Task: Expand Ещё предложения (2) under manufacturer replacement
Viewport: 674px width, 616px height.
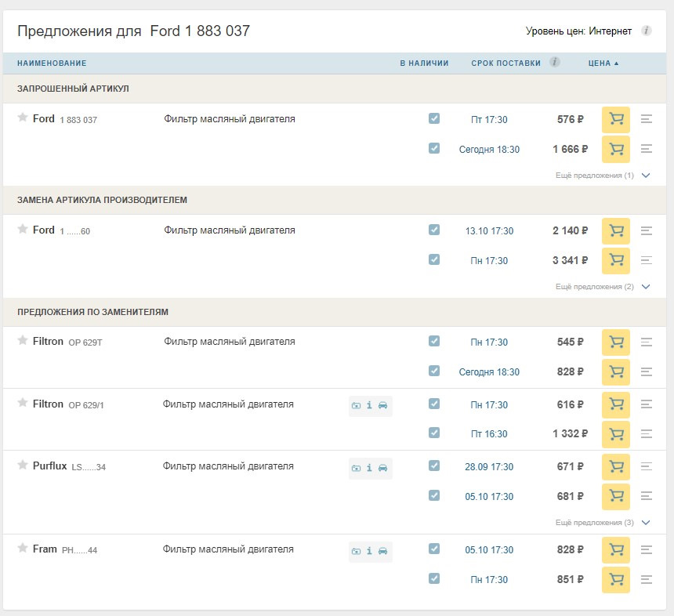Action: pyautogui.click(x=603, y=287)
